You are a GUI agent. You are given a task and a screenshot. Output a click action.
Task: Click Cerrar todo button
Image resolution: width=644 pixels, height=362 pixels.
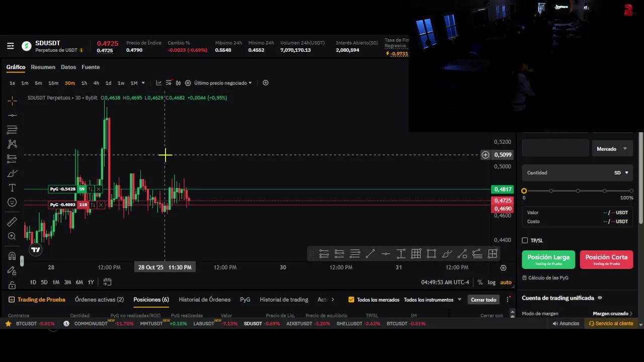point(484,300)
